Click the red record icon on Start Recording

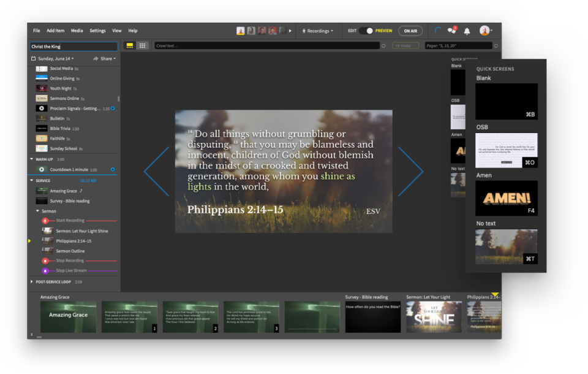coord(44,220)
